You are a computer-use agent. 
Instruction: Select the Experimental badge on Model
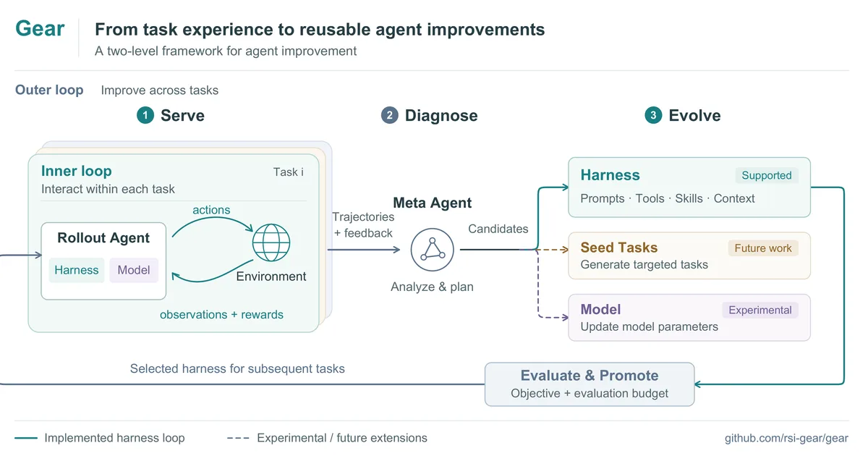(760, 310)
